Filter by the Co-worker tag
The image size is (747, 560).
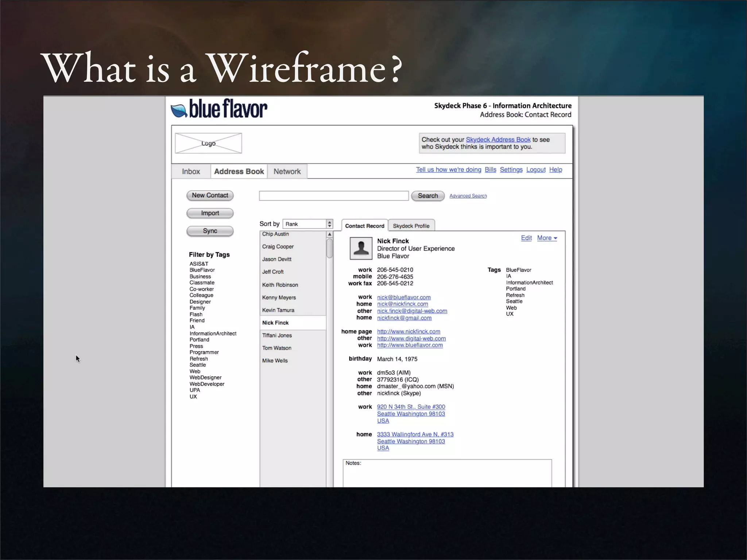[201, 289]
